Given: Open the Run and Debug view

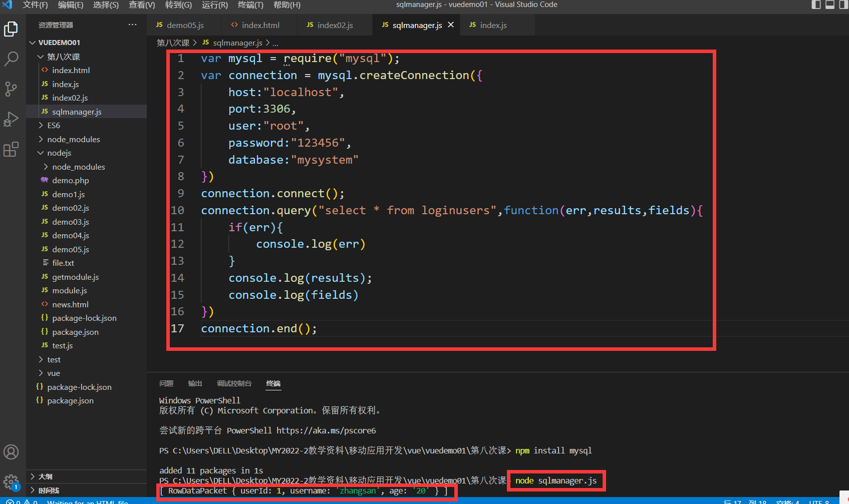Looking at the screenshot, I should pos(11,119).
